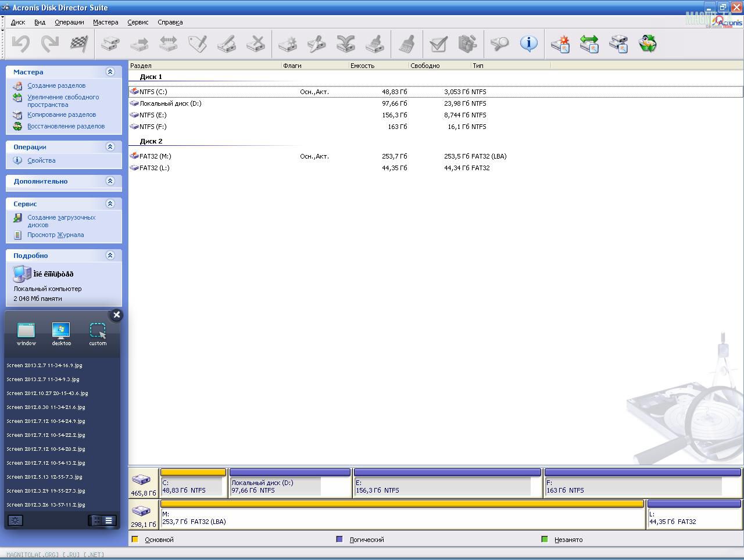Open the Диск menu
Screen dimensions: 744x560
pyautogui.click(x=18, y=22)
